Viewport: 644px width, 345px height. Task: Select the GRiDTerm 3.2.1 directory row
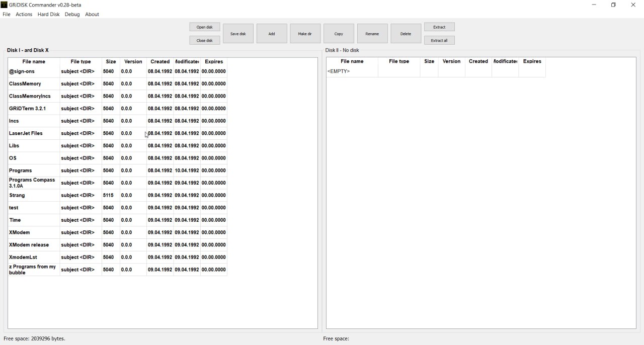tap(28, 109)
